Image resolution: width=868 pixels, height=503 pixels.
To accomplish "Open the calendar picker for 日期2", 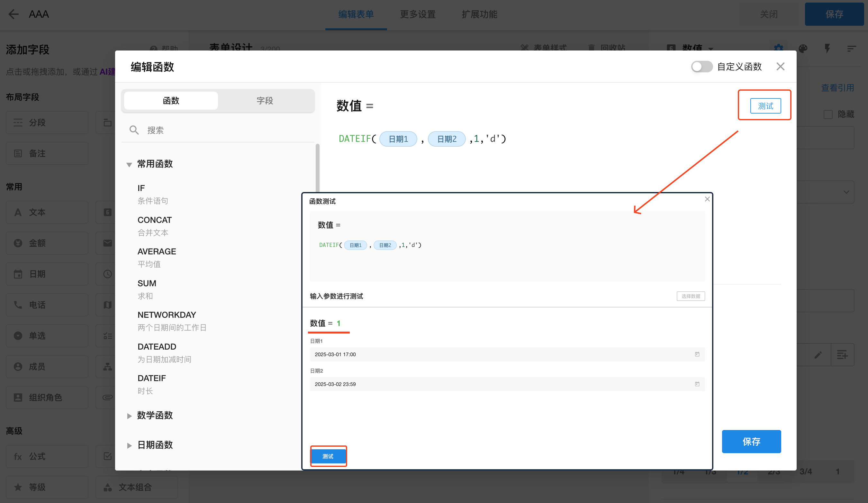I will point(697,384).
